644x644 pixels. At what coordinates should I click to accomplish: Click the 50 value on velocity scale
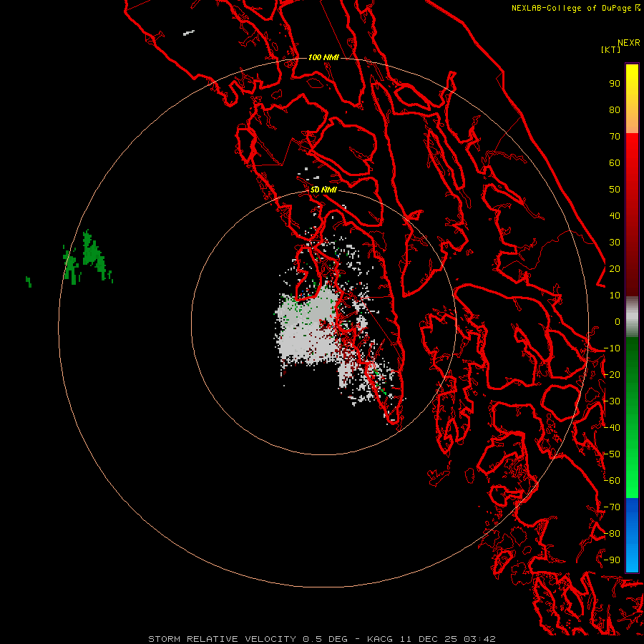(615, 190)
